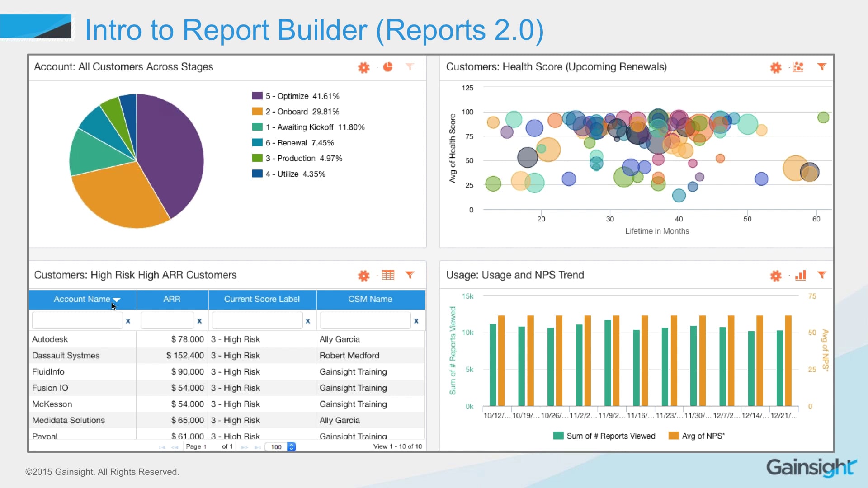Clear the CSM Name filter with x
Screen dimensions: 868x488
pyautogui.click(x=416, y=321)
